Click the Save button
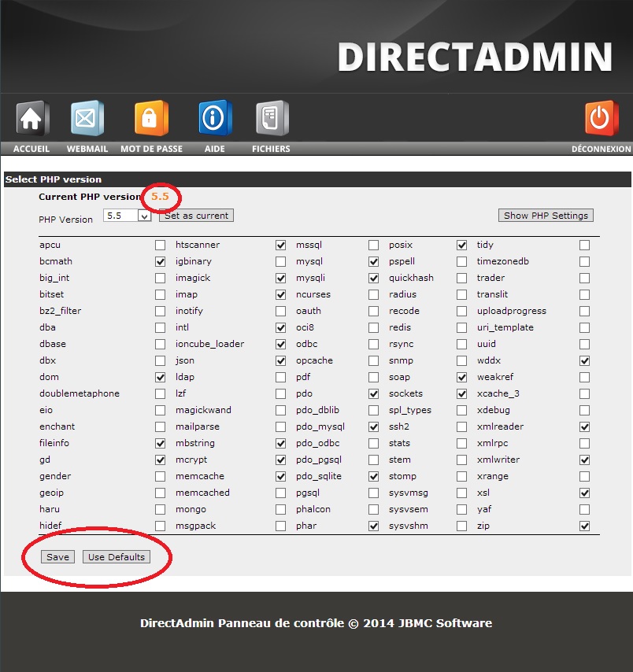Image resolution: width=633 pixels, height=672 pixels. click(58, 556)
